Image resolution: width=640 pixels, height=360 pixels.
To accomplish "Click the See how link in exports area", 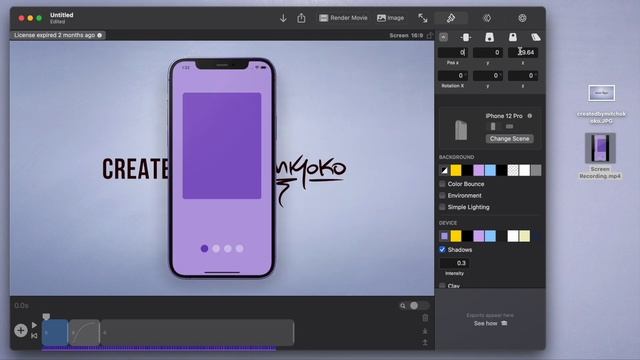I will (490, 323).
